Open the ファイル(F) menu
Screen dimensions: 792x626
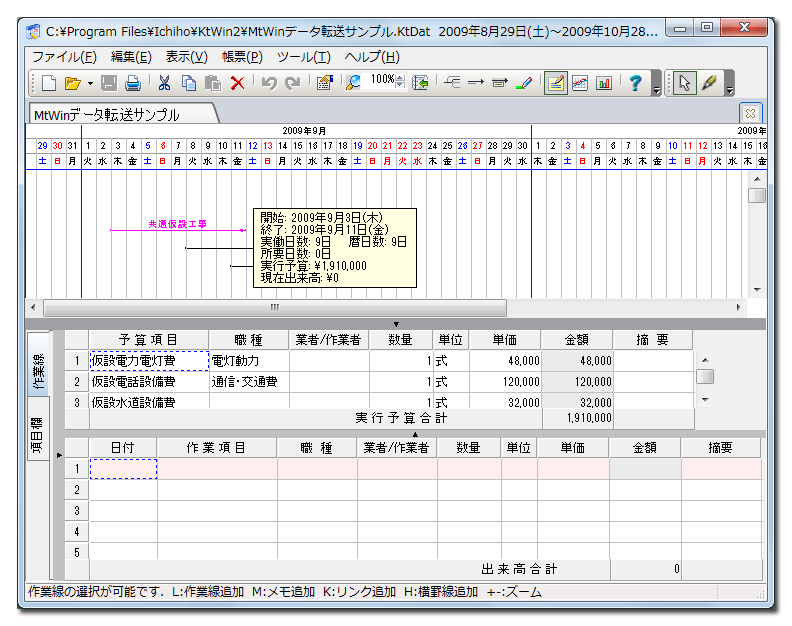(x=64, y=57)
